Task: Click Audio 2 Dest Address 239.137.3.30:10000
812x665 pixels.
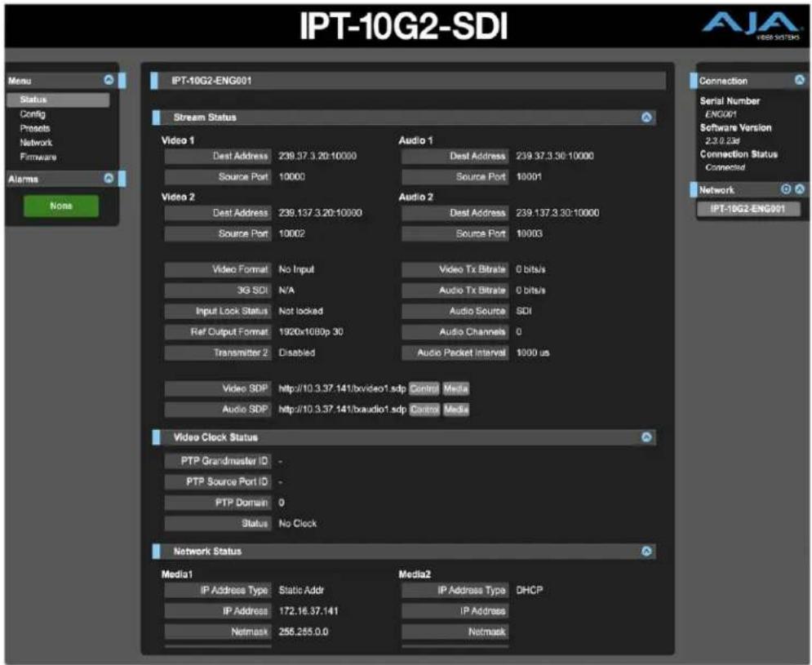Action: pos(557,213)
